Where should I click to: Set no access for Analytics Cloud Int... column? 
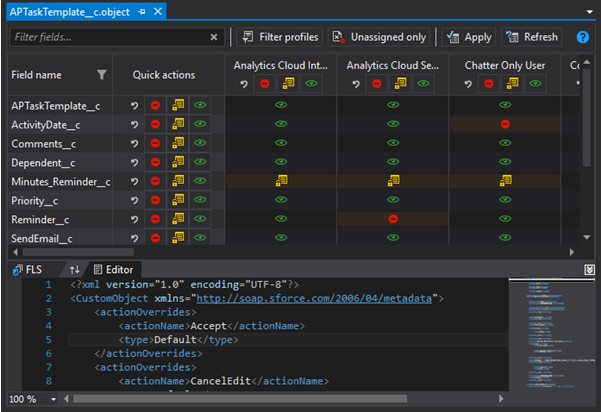coord(264,84)
